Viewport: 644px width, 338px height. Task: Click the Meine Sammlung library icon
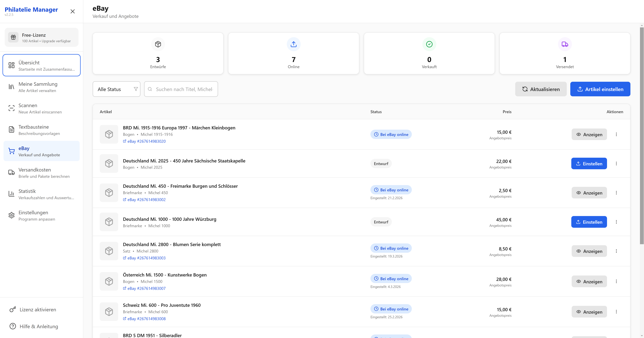pos(11,87)
